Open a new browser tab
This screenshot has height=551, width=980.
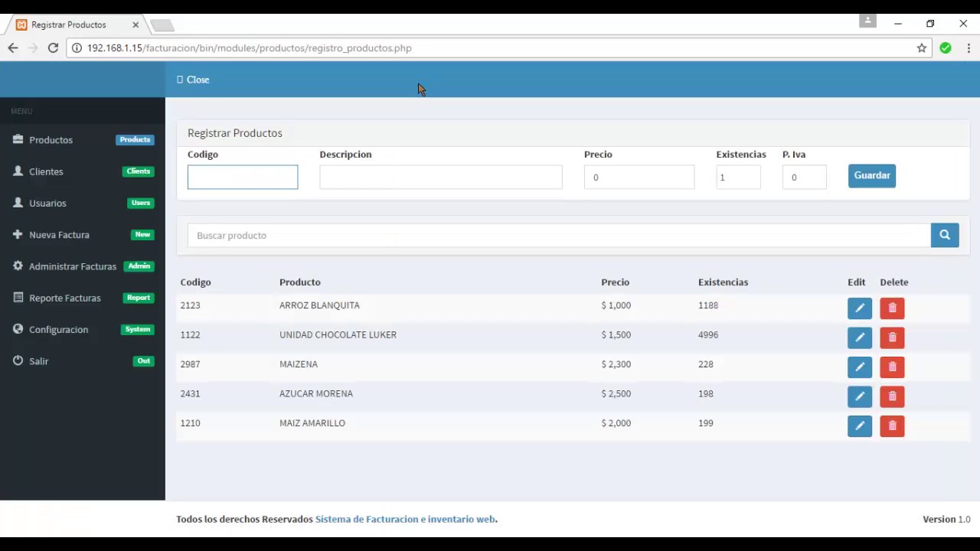pos(162,25)
